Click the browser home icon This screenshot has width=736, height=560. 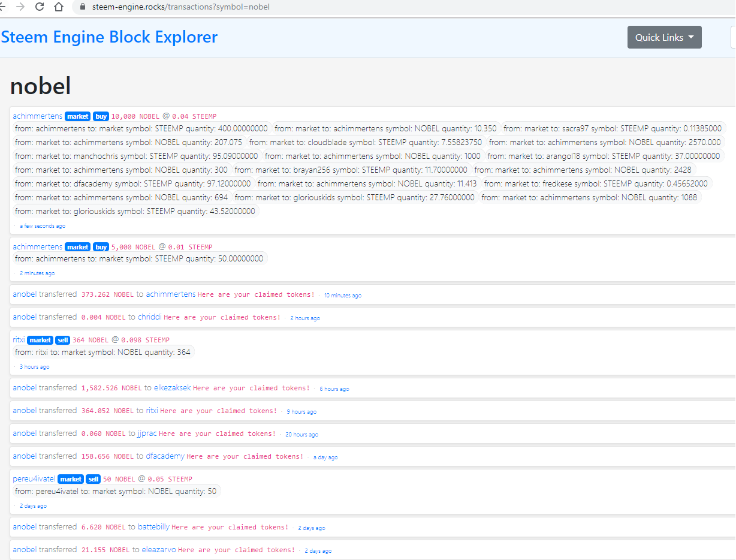click(x=59, y=7)
